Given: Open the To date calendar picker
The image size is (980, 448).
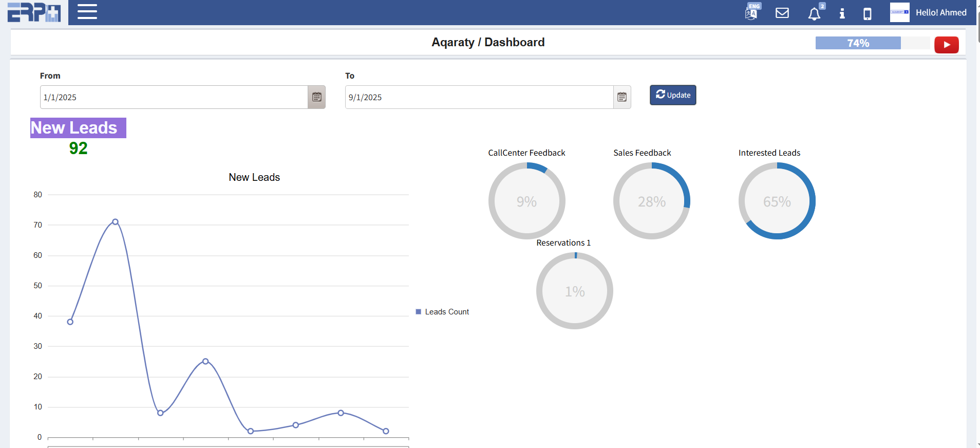Looking at the screenshot, I should click(x=621, y=97).
